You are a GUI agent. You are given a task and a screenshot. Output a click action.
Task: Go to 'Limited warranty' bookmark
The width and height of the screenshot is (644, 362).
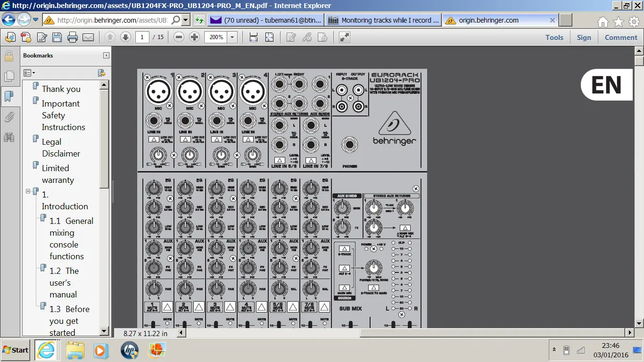[58, 174]
